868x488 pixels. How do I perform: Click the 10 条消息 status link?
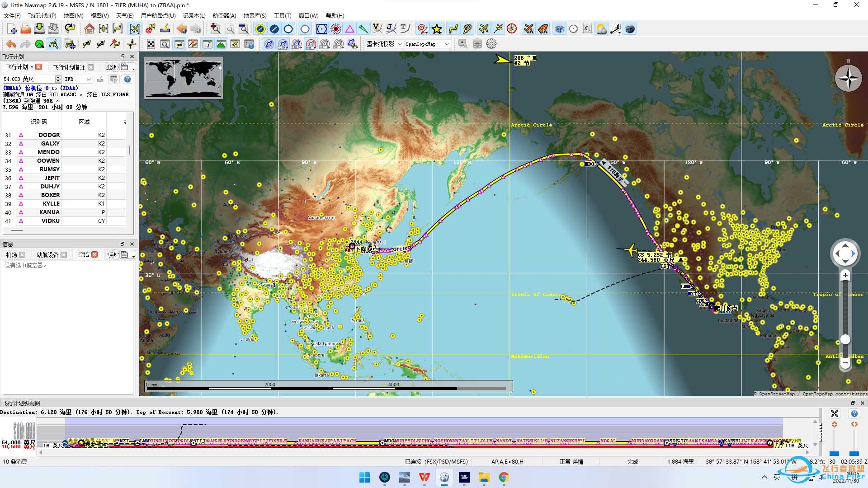[x=15, y=461]
